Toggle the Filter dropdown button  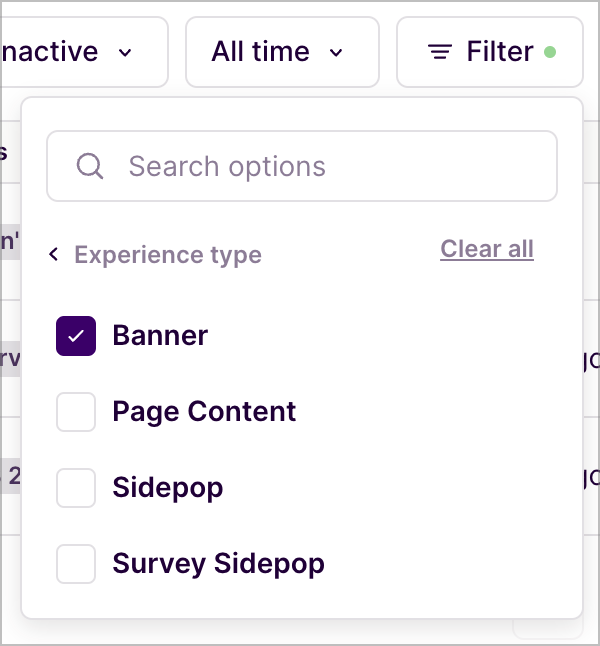[490, 52]
